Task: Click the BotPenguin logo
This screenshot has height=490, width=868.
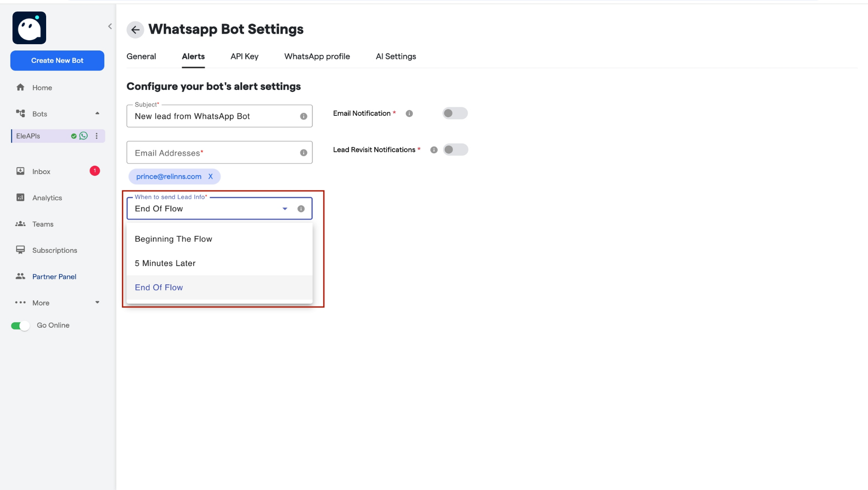Action: pyautogui.click(x=29, y=28)
